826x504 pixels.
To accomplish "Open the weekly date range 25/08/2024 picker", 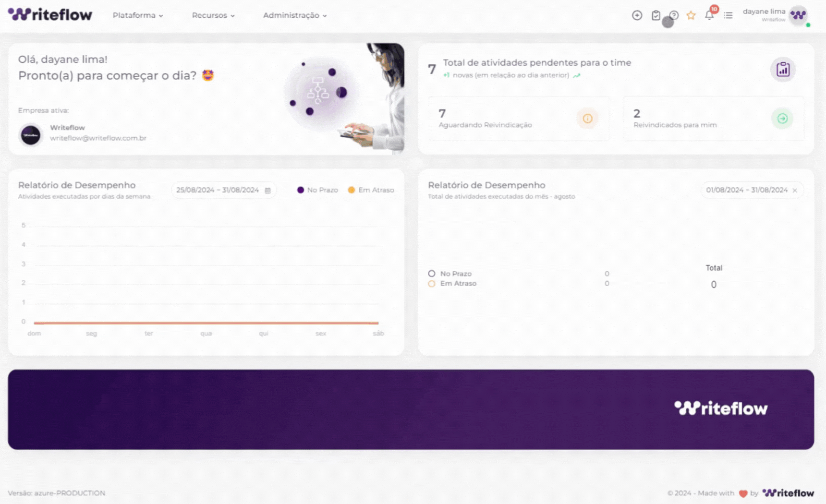I will coord(223,190).
